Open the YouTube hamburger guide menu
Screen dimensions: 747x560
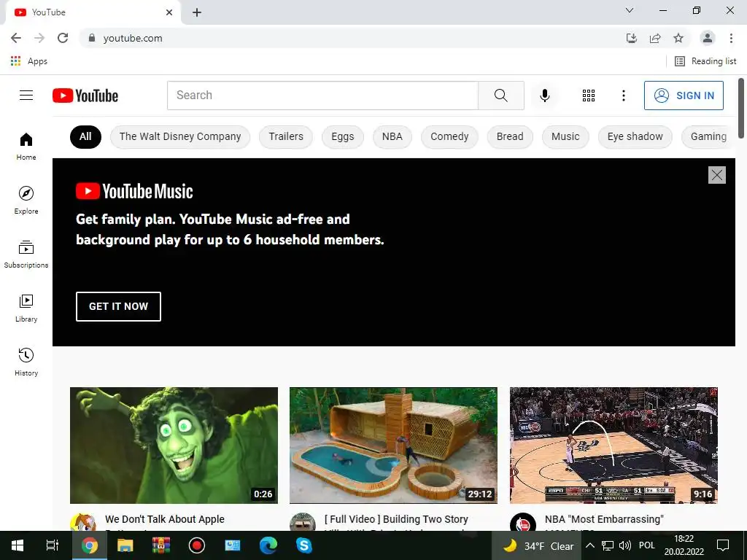(26, 96)
